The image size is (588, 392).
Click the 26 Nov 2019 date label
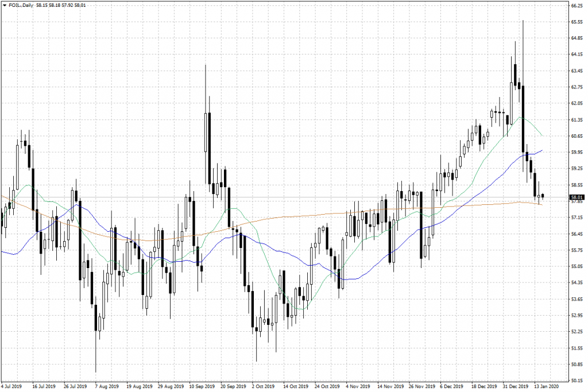pos(422,386)
